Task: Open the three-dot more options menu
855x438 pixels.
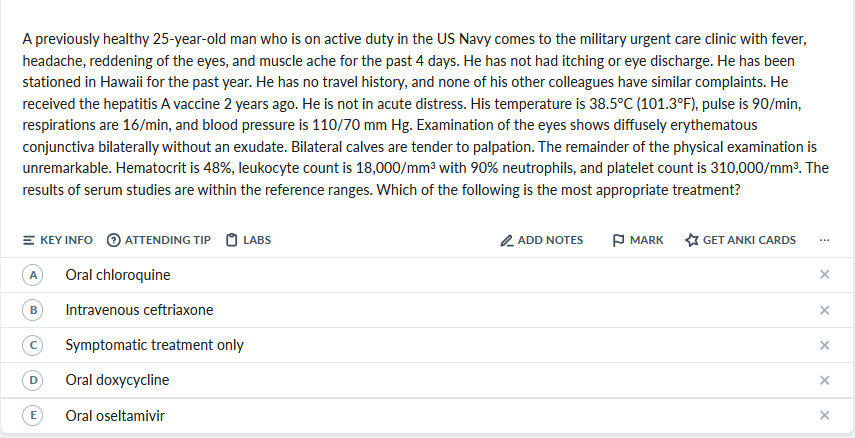Action: 823,240
